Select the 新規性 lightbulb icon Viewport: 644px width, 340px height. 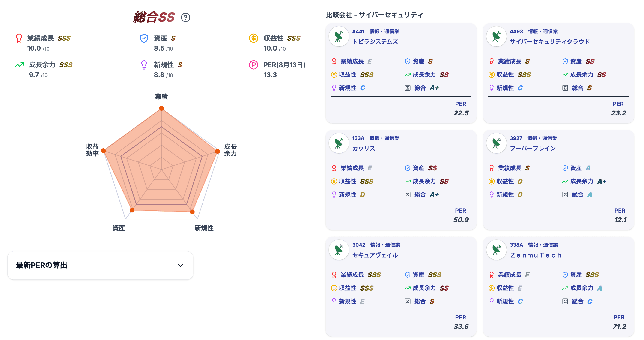144,65
